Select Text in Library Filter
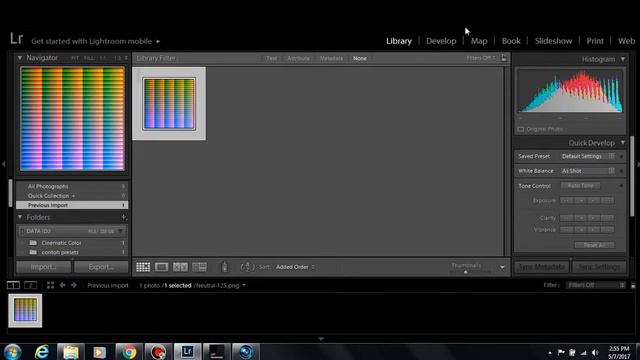The height and width of the screenshot is (360, 640). coord(271,58)
